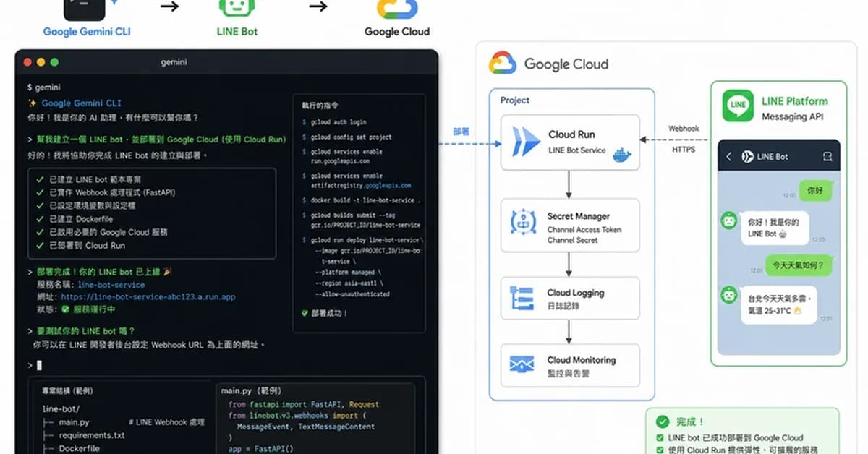868x454 pixels.
Task: Click the Google Cloud logo in diagram header
Action: pyautogui.click(x=502, y=63)
